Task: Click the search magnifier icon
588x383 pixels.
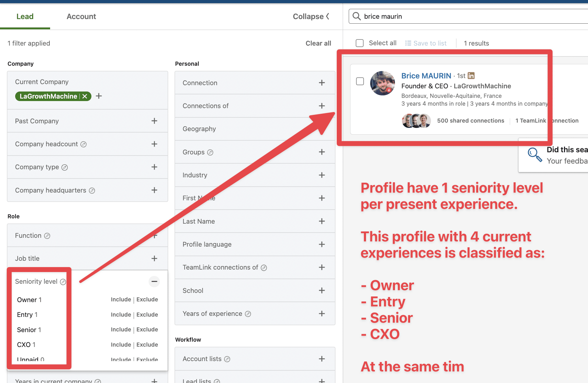Action: point(356,16)
